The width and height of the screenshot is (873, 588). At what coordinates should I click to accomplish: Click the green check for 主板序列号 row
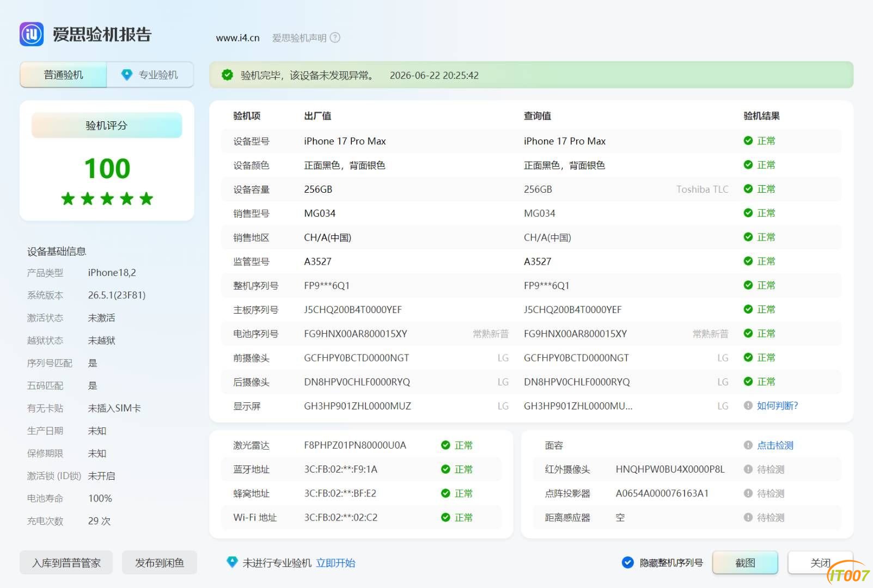click(x=748, y=309)
